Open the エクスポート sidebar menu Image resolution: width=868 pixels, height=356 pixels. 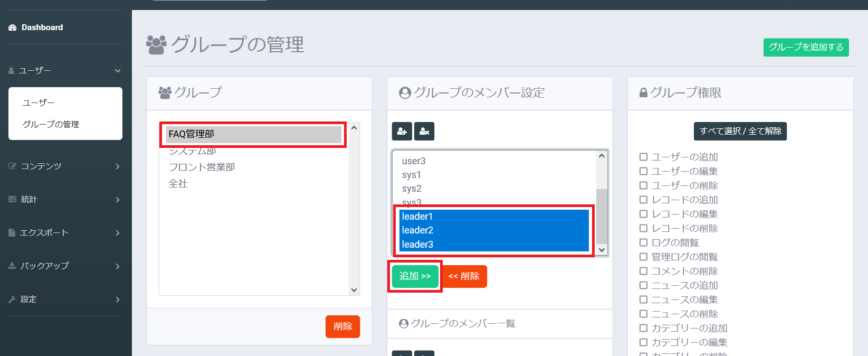(x=65, y=232)
